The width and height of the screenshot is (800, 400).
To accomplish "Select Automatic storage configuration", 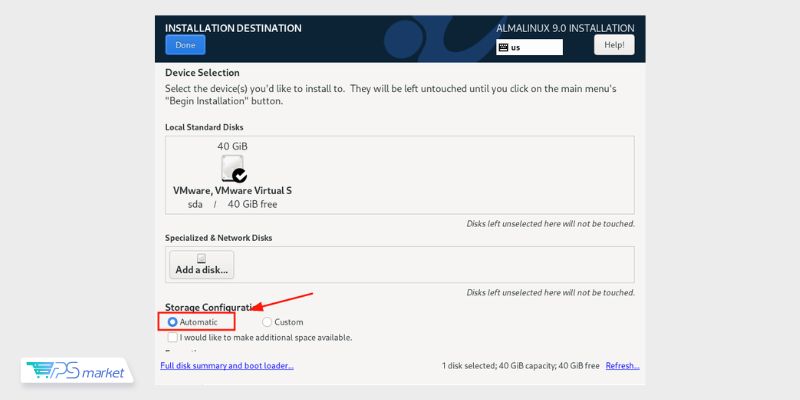I will click(x=193, y=322).
